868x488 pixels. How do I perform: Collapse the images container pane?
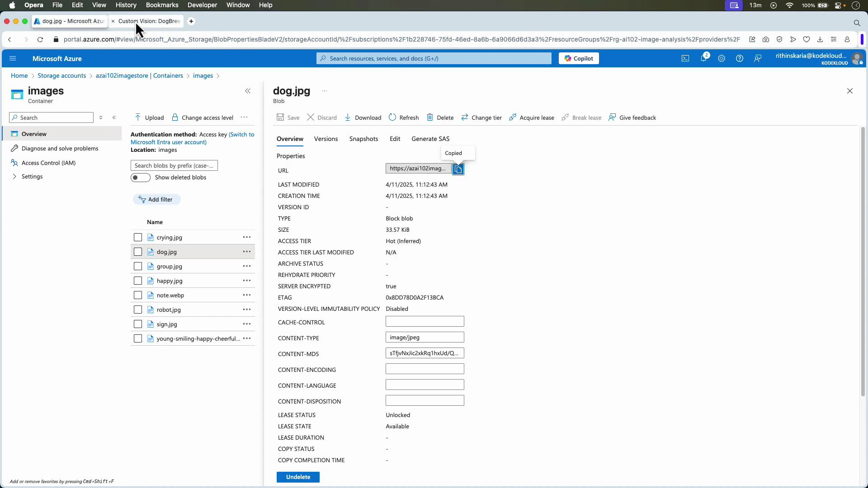point(248,91)
